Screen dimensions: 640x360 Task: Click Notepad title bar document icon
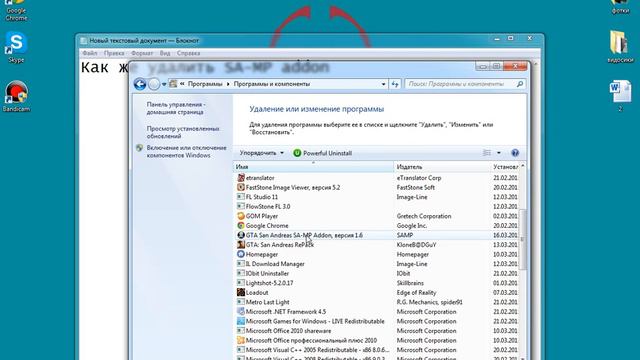click(x=84, y=41)
